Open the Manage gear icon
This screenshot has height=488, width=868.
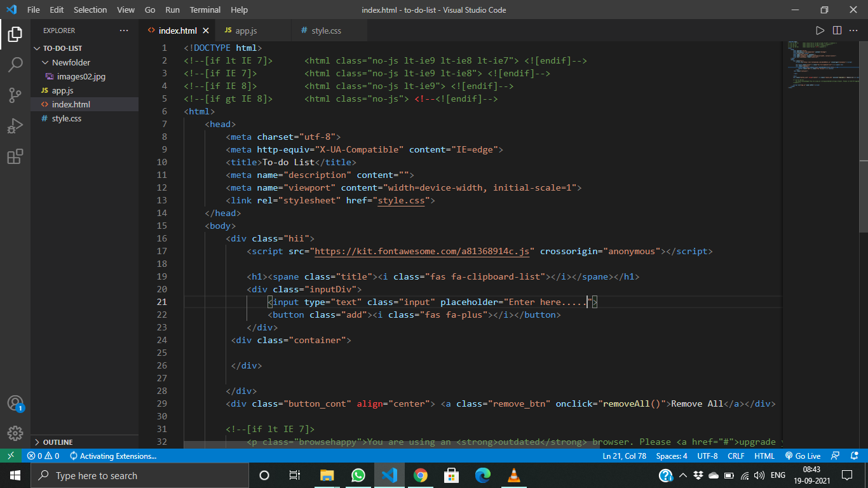click(x=15, y=433)
